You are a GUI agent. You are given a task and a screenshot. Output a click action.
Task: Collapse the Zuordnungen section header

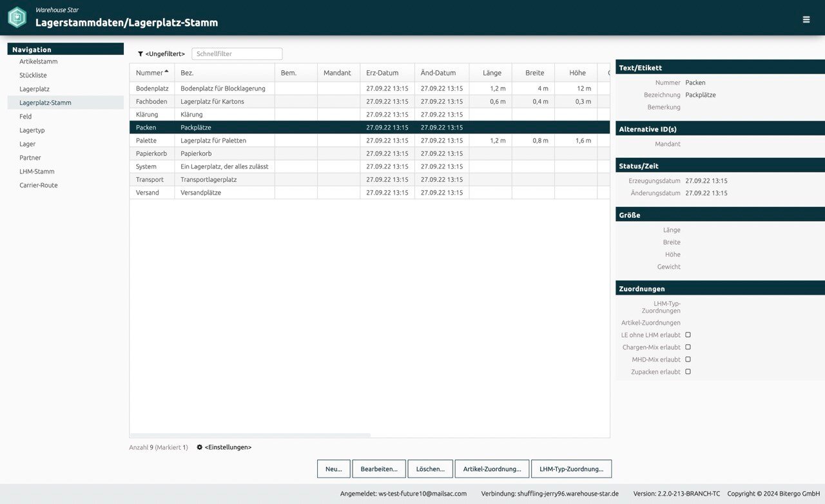[x=720, y=288]
